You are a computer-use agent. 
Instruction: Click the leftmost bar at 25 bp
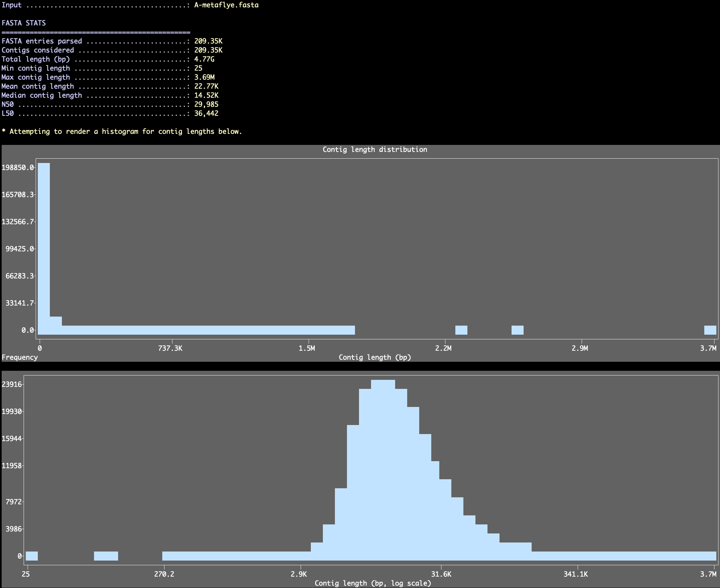tap(31, 556)
